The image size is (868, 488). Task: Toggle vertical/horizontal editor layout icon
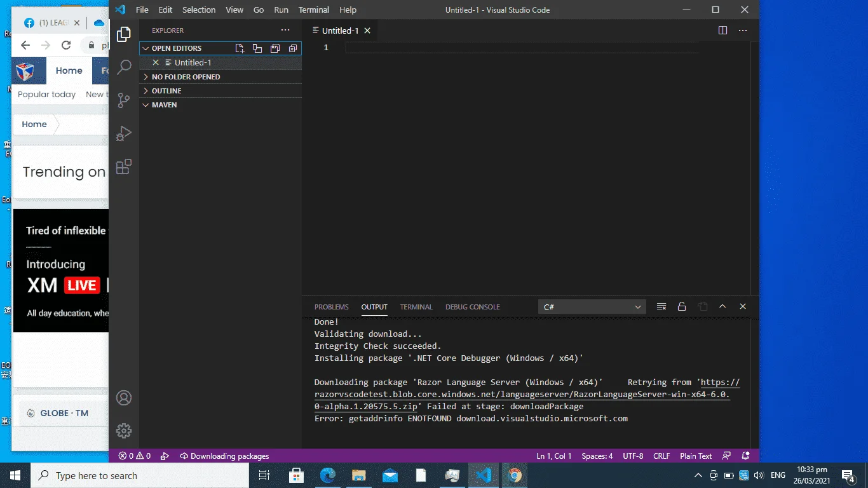point(257,48)
